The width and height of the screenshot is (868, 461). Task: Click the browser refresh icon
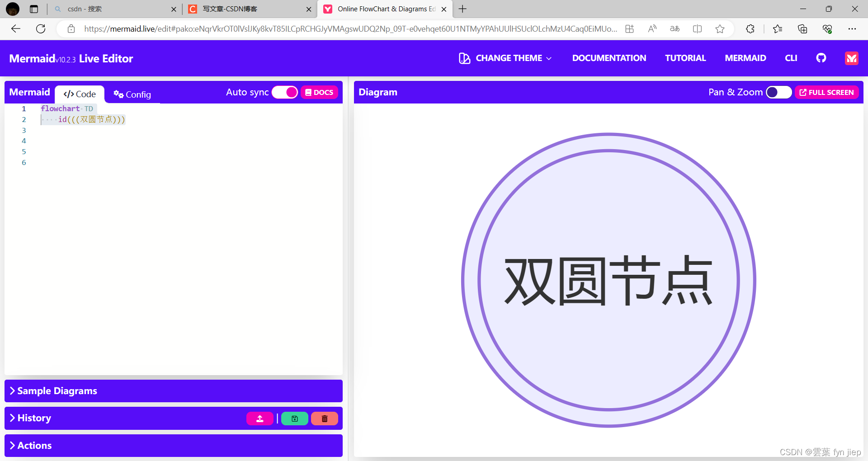coord(41,29)
